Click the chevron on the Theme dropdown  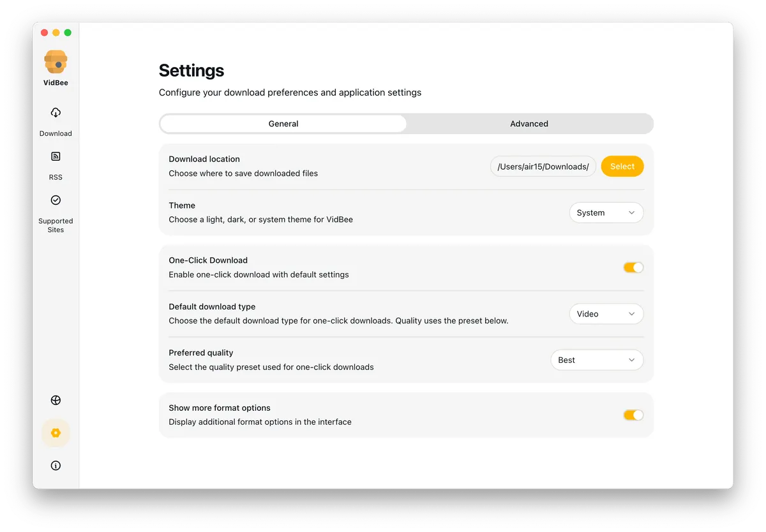[x=632, y=212]
